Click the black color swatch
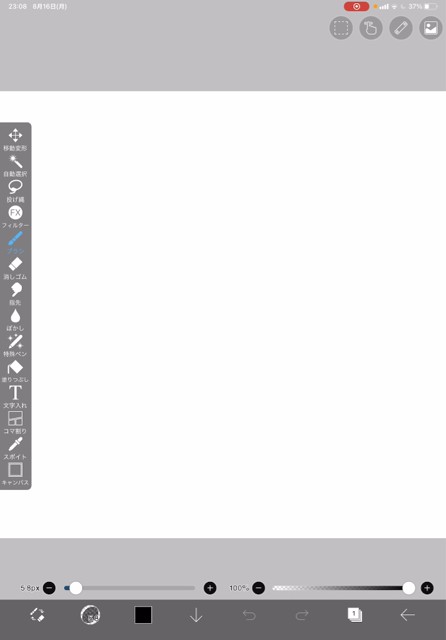Viewport: 446px width, 640px height. pos(143,615)
